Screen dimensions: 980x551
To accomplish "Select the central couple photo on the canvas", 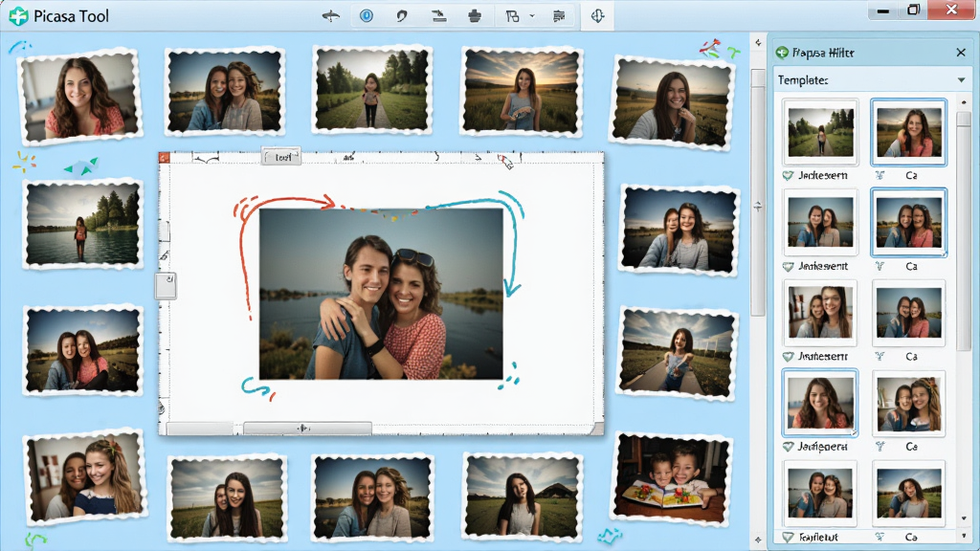I will 381,294.
